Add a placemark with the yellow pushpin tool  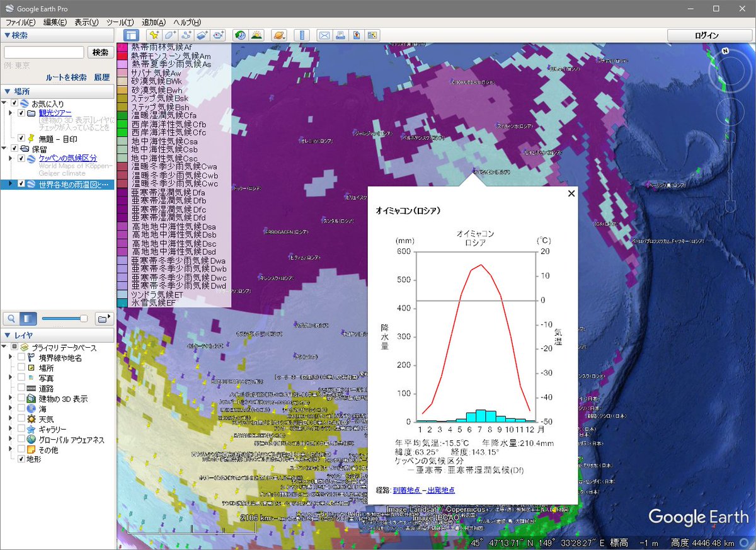tap(153, 35)
